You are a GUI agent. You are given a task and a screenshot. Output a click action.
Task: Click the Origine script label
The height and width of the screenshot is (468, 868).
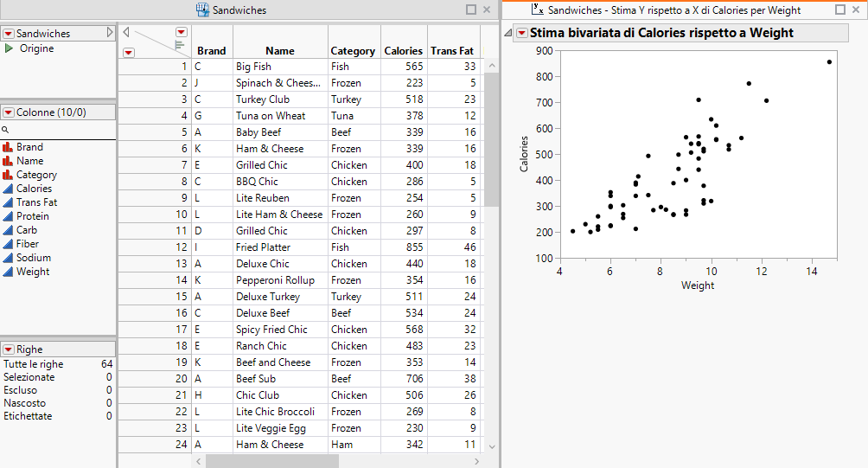36,48
